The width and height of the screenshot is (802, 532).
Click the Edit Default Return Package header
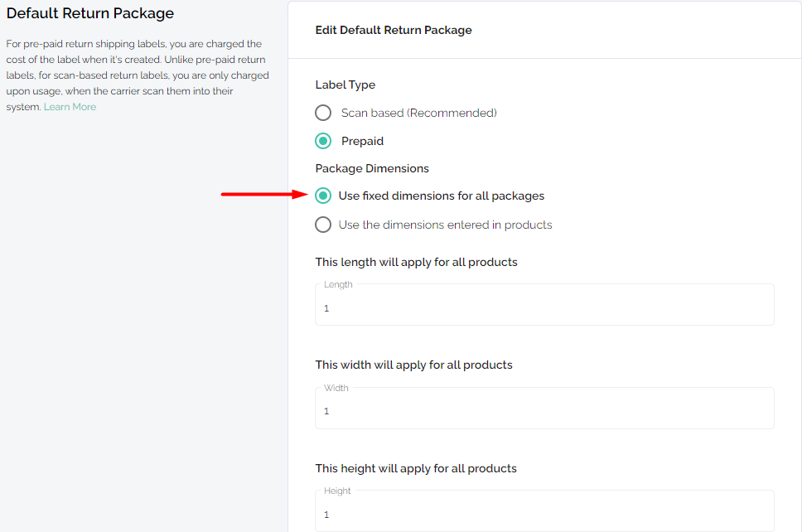394,30
